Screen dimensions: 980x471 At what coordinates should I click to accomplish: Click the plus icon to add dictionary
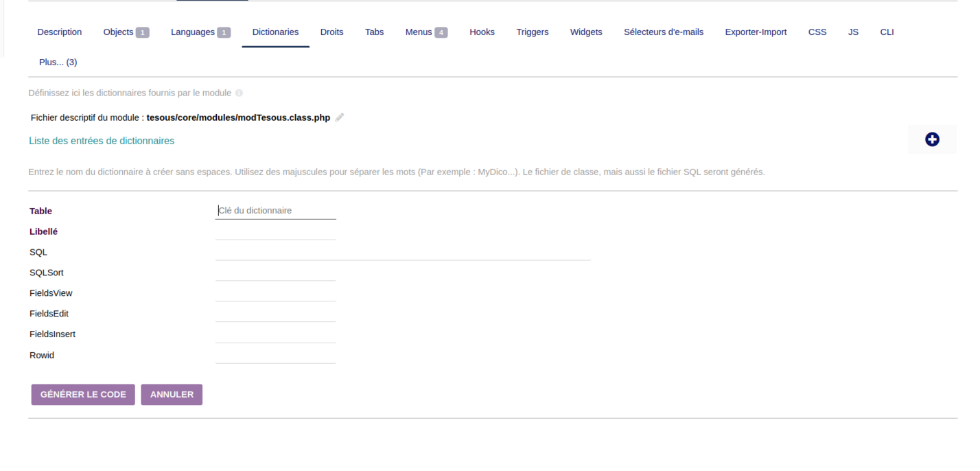tap(931, 139)
